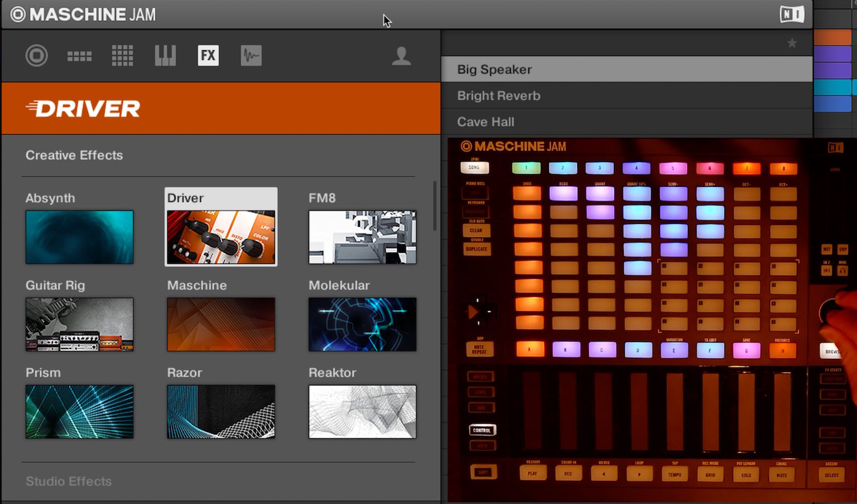Toggle the user content icon
857x504 pixels.
pos(401,56)
